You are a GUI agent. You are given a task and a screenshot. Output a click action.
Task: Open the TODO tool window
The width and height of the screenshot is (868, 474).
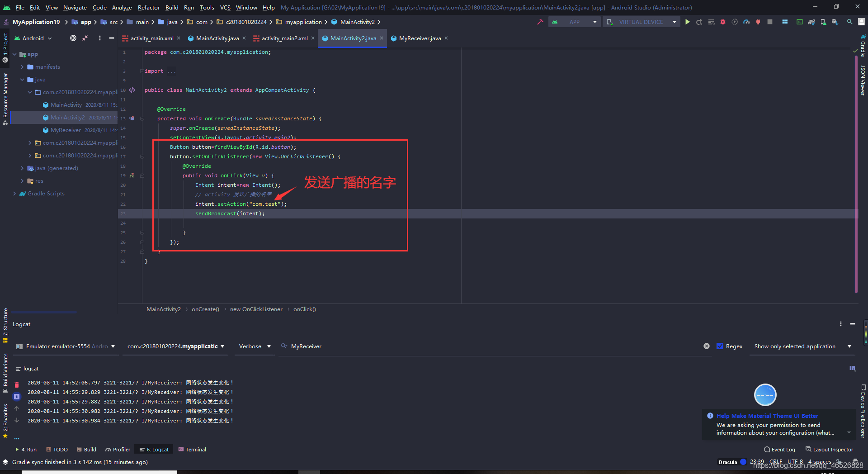tap(57, 449)
